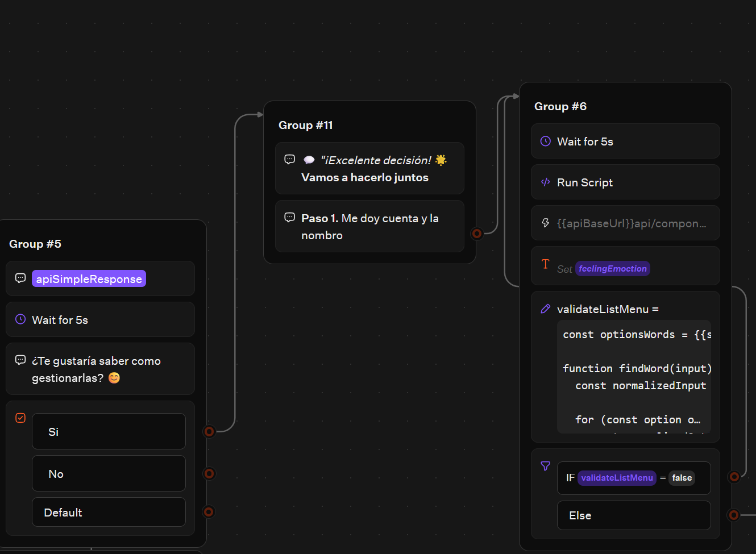Click the function findWord(input) code line

[637, 369]
